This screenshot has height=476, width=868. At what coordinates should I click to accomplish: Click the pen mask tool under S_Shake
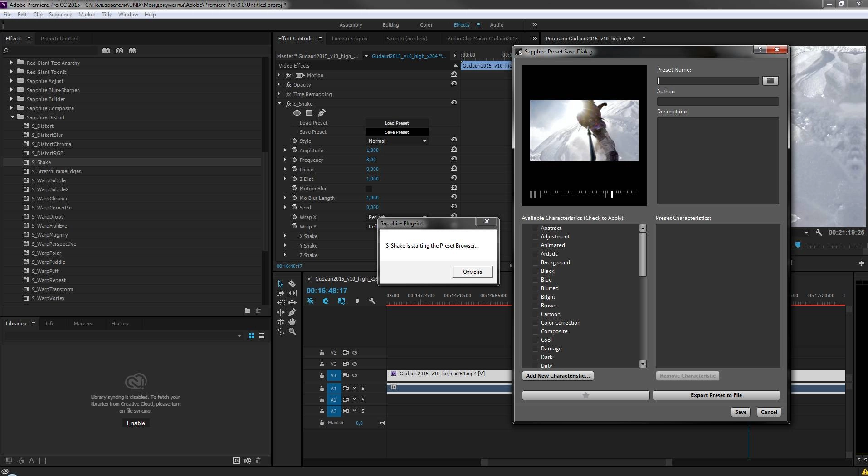point(322,113)
